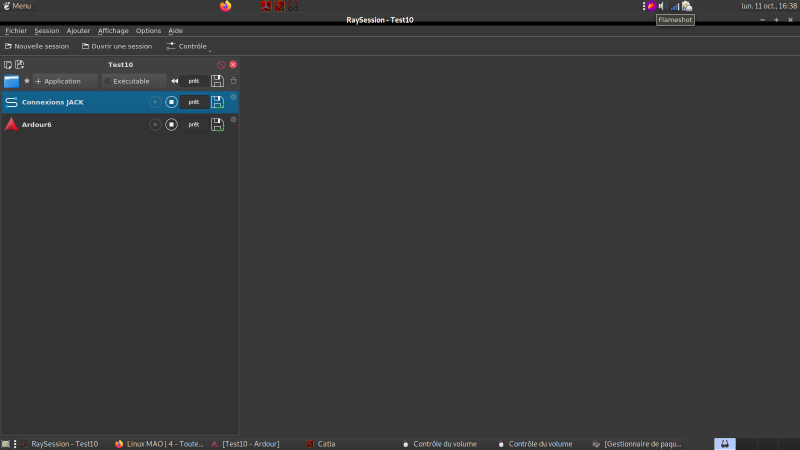Click the Connexions JACK client icon
Image resolution: width=800 pixels, height=450 pixels.
[x=11, y=102]
